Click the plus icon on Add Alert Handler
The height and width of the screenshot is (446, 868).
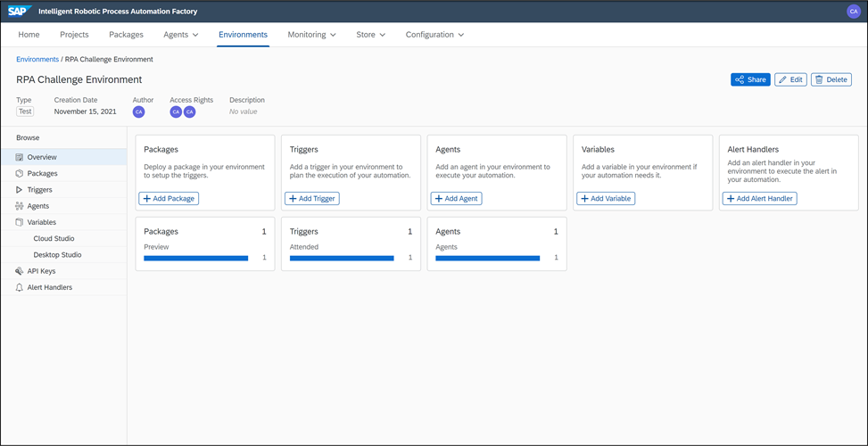point(731,199)
